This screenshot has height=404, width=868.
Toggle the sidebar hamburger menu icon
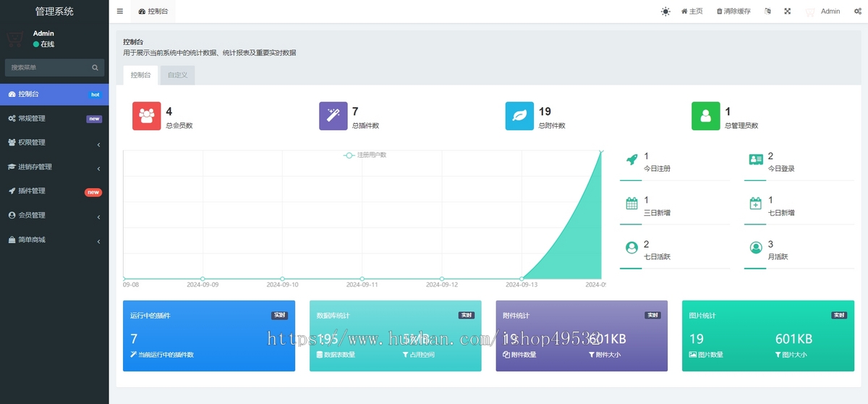pyautogui.click(x=120, y=12)
